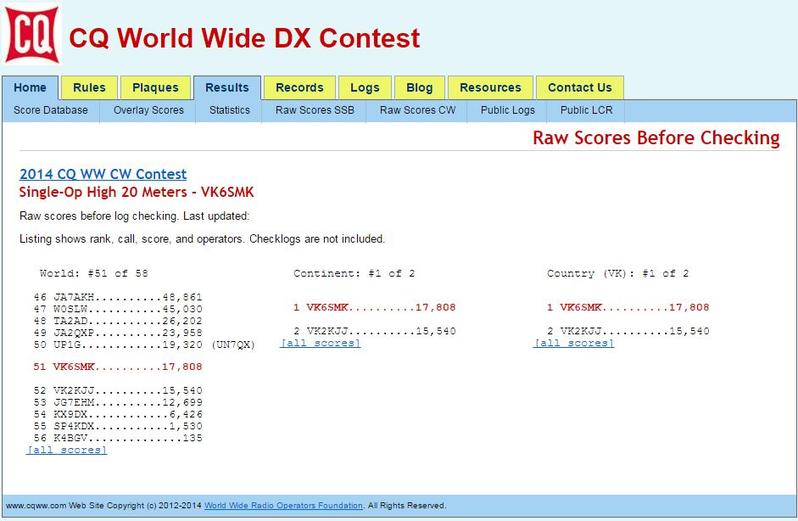Click the (UN7QX) operator text
Image resolution: width=798 pixels, height=521 pixels.
pyautogui.click(x=233, y=345)
